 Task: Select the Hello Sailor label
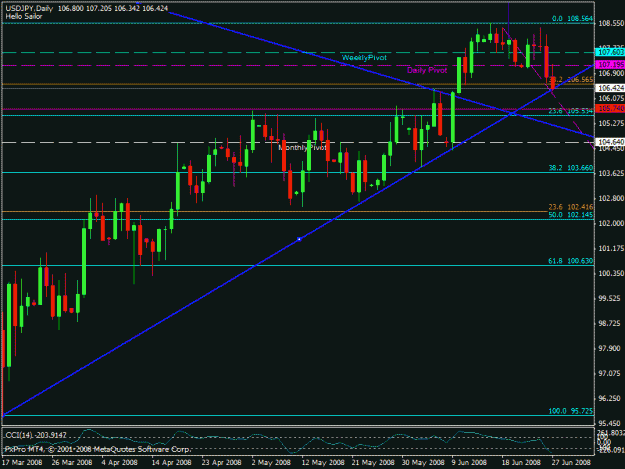pos(24,16)
